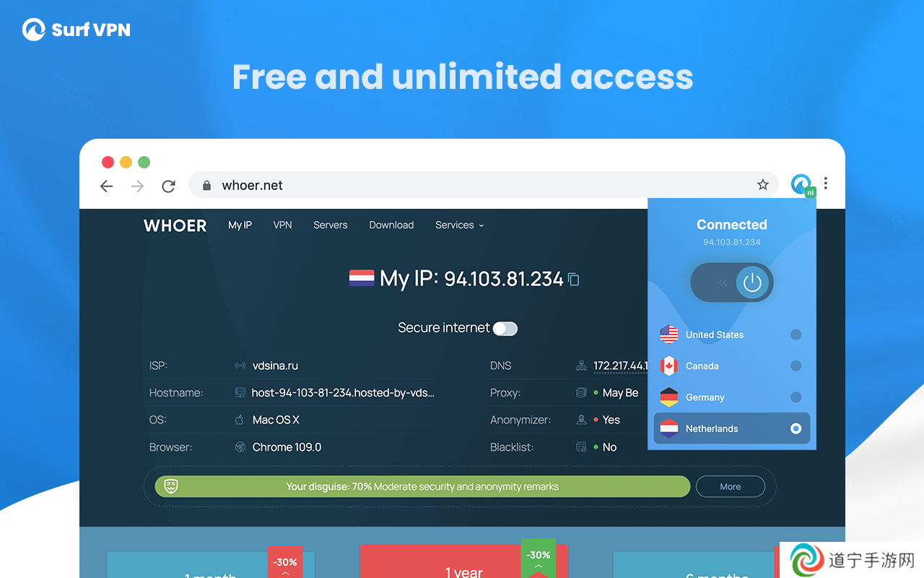The height and width of the screenshot is (578, 924).
Task: Select the Germany server radio button
Action: pyautogui.click(x=796, y=397)
